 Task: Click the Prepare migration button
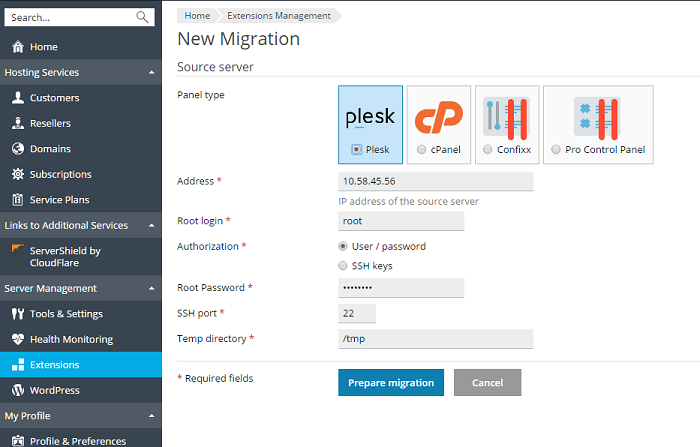click(x=391, y=383)
